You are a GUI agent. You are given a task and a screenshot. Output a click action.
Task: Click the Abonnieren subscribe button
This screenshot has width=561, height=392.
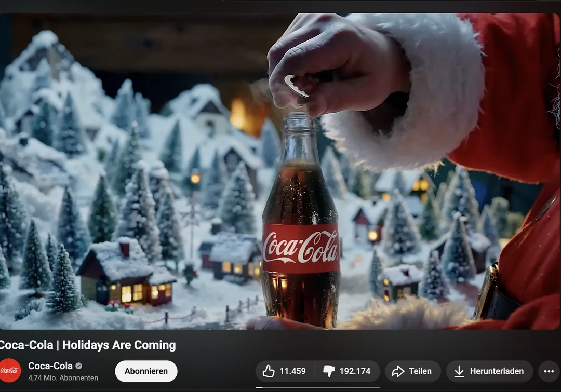[x=146, y=371]
